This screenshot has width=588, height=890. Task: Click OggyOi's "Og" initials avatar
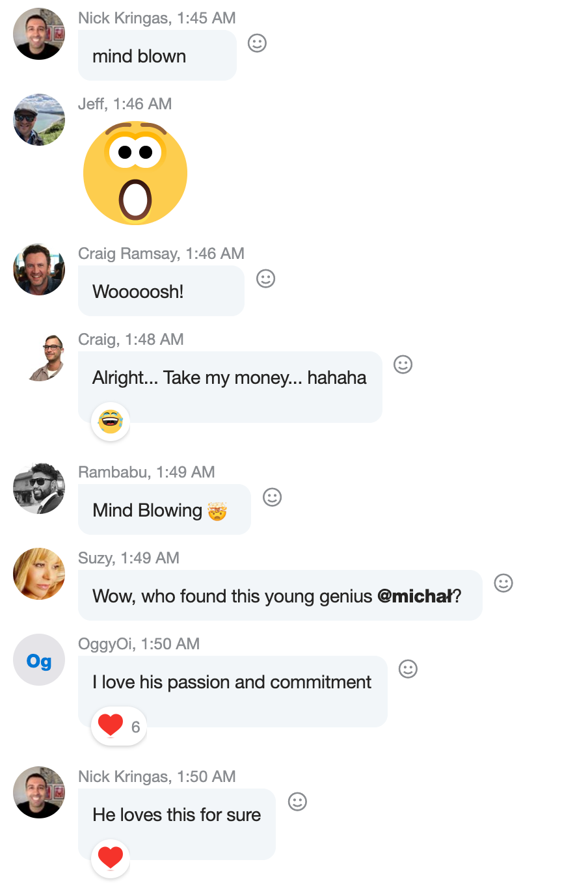39,660
